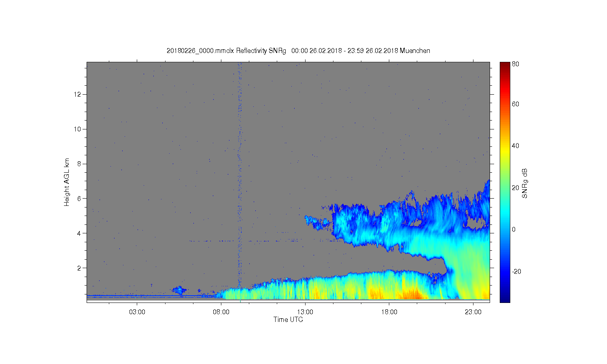Screen dimensions: 607x364
Task: Click the height tick label '6'
Action: pyautogui.click(x=80, y=199)
